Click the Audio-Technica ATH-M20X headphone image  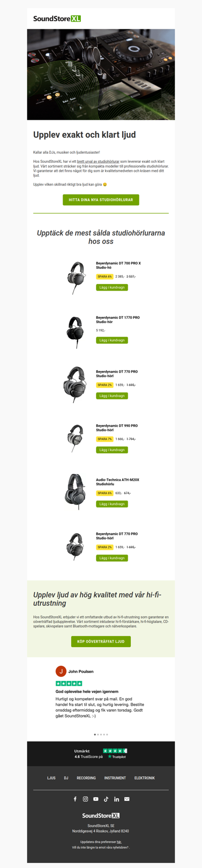pyautogui.click(x=75, y=492)
